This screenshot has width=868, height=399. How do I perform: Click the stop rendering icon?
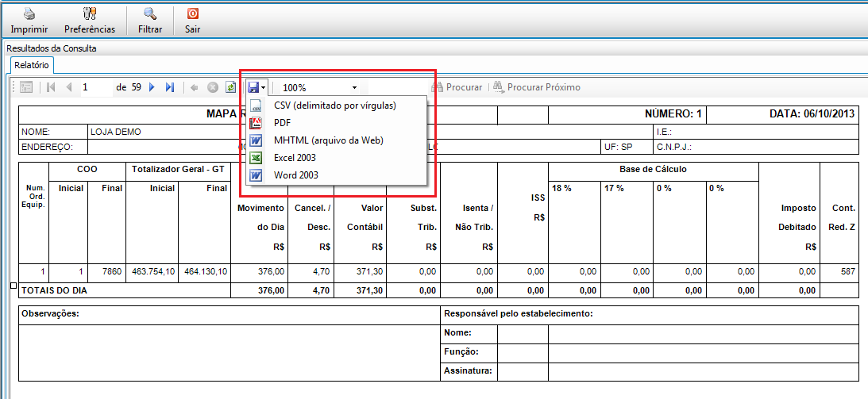point(213,87)
